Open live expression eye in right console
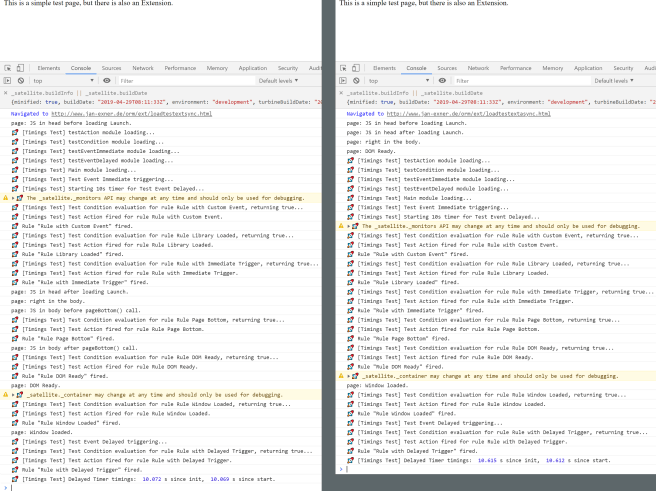656x491 pixels. [x=443, y=80]
